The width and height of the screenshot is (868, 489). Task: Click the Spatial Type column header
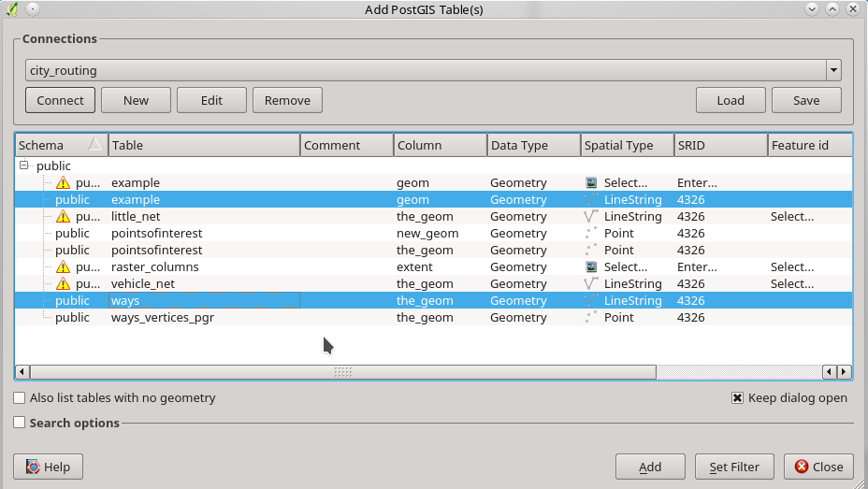click(628, 145)
